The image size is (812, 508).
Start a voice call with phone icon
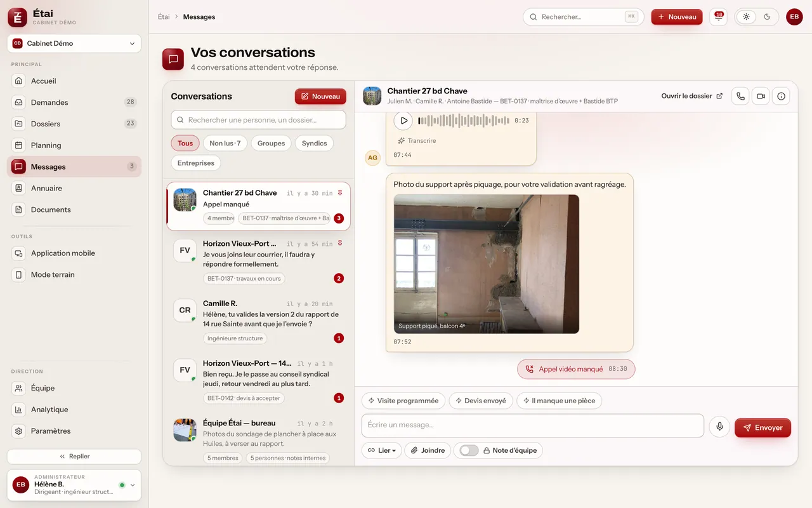tap(740, 97)
